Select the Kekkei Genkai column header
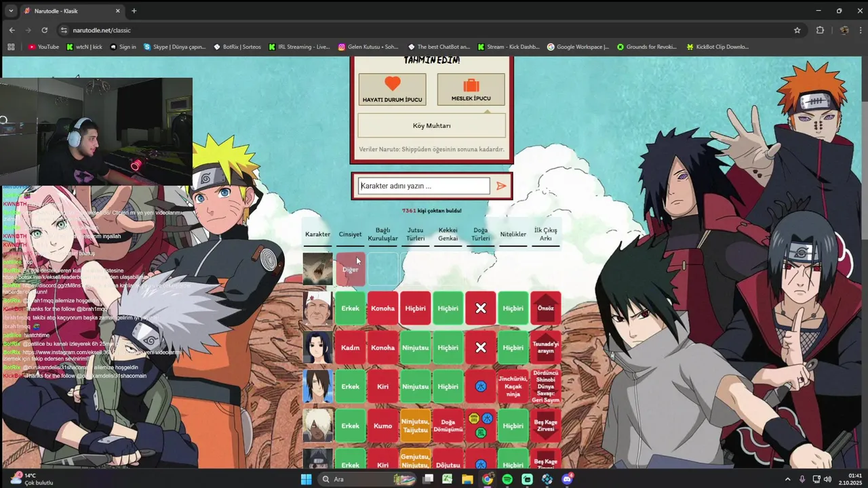The height and width of the screenshot is (488, 868). coord(448,235)
